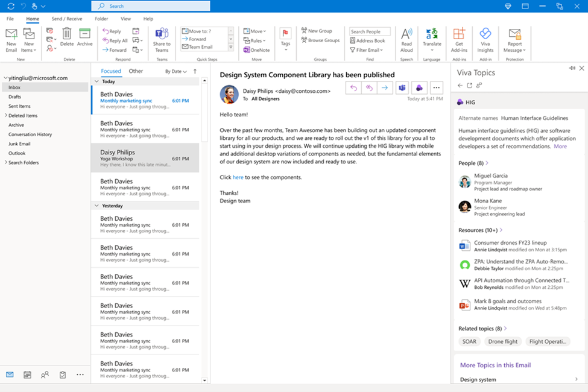Open the Conversation History folder
The height and width of the screenshot is (392, 588).
point(30,134)
